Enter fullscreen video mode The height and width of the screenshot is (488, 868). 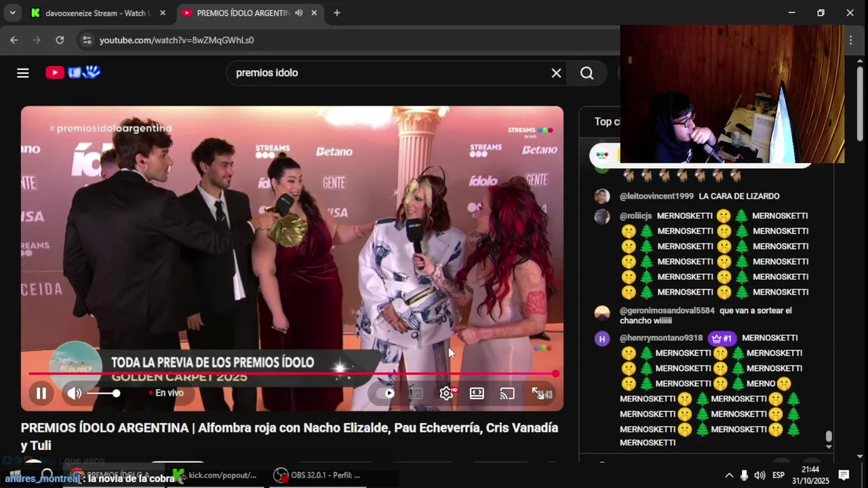click(538, 393)
